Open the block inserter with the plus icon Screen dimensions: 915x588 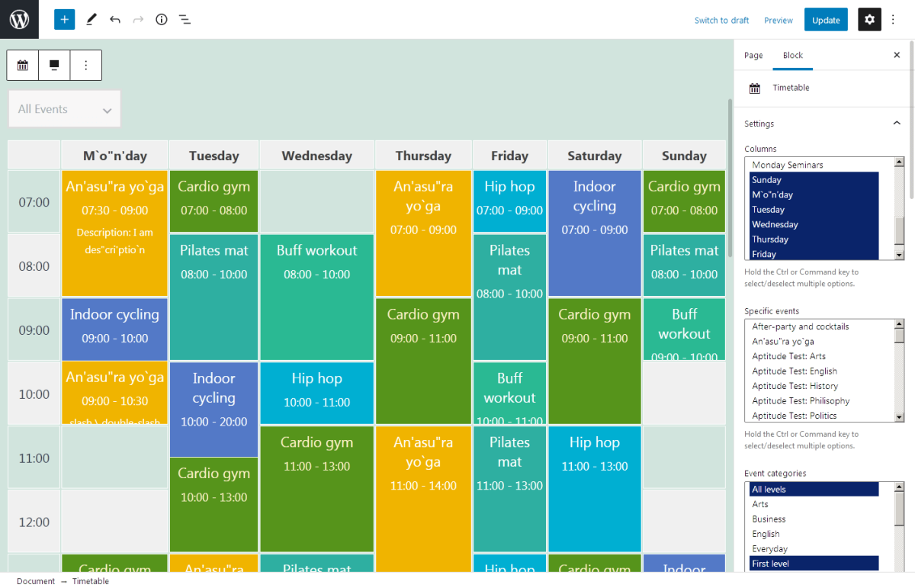tap(64, 19)
